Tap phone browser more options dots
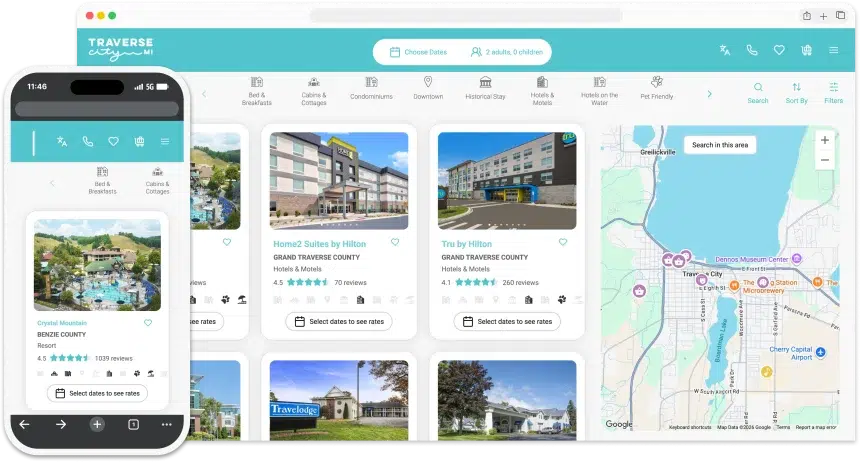The height and width of the screenshot is (462, 860). [167, 424]
